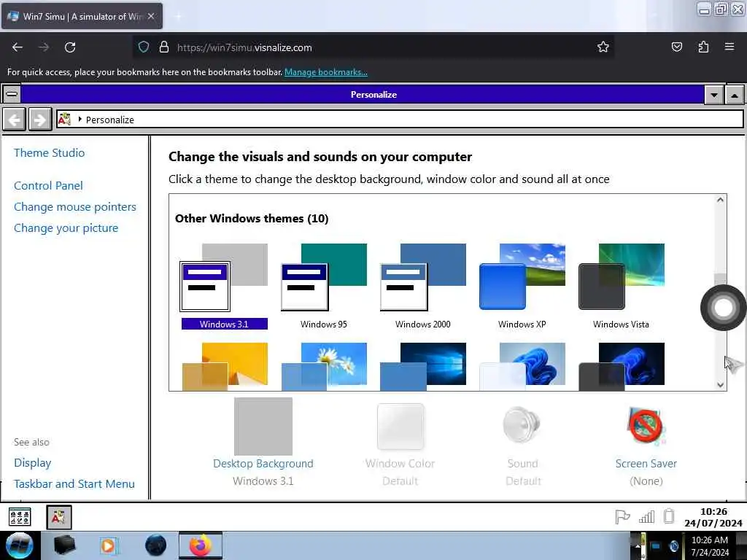
Task: Launch the media player icon on host taskbar
Action: [x=108, y=545]
